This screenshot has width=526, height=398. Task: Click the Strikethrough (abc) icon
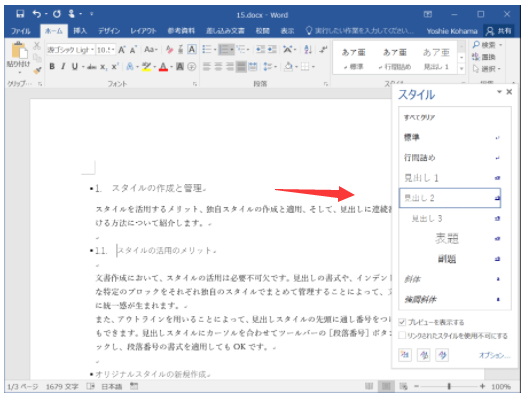(x=91, y=67)
